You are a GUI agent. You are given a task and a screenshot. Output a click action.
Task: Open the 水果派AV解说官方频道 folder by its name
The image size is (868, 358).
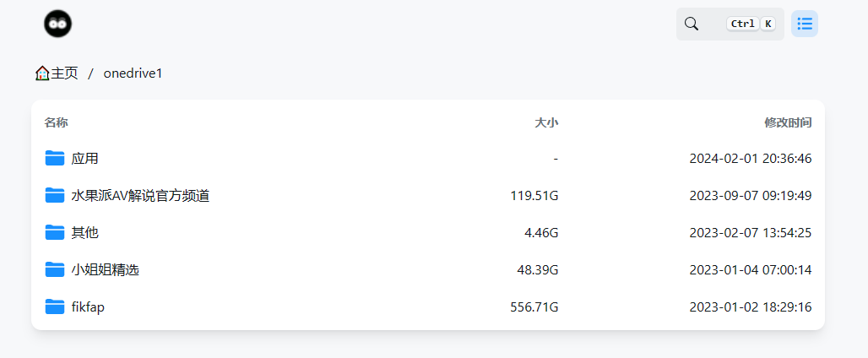pyautogui.click(x=140, y=195)
